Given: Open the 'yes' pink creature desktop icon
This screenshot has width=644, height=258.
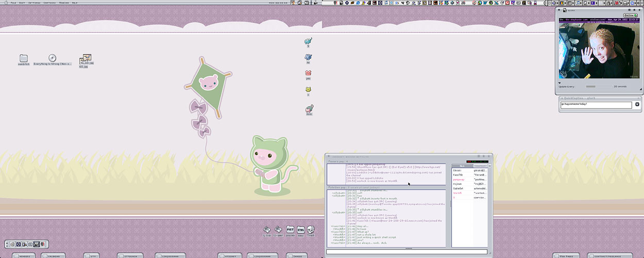Looking at the screenshot, I should (308, 74).
